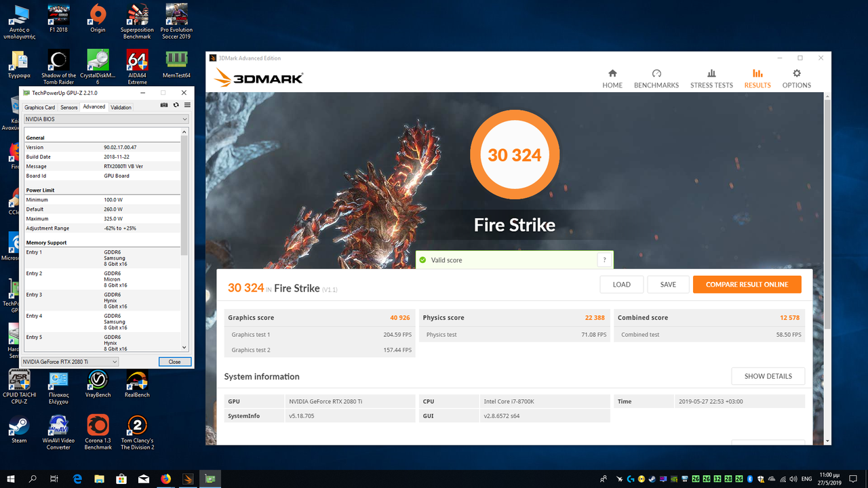
Task: Open the NVIDIA GeForce RTX 2080 Ti selector
Action: point(71,362)
